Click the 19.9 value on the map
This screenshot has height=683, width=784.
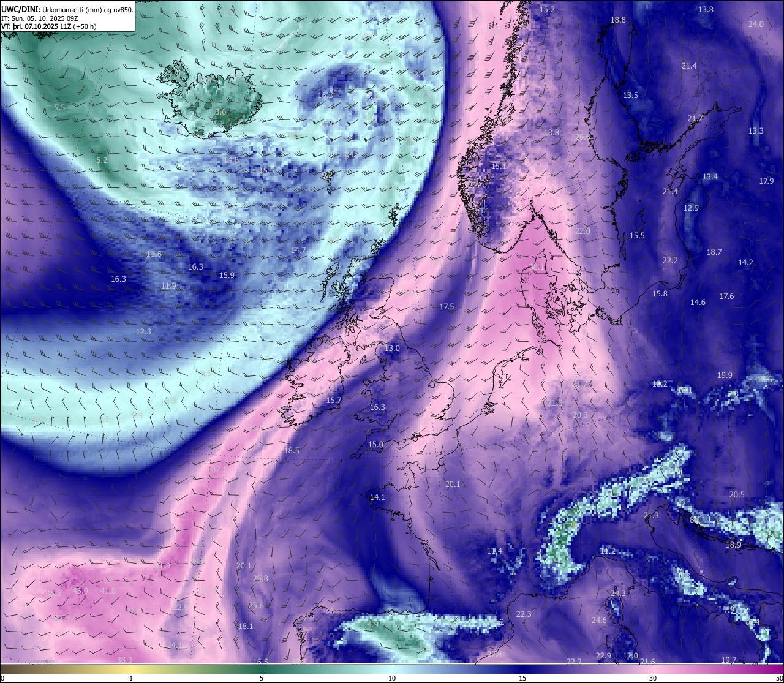pyautogui.click(x=725, y=375)
